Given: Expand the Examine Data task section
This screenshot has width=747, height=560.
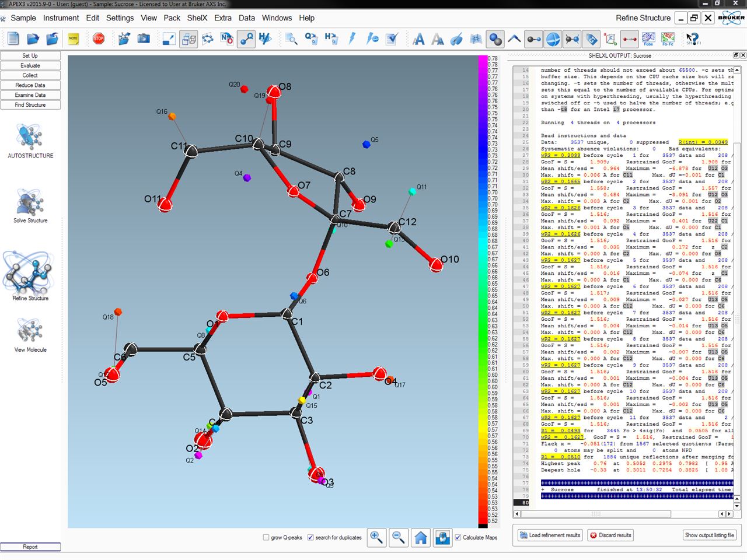Looking at the screenshot, I should point(30,95).
